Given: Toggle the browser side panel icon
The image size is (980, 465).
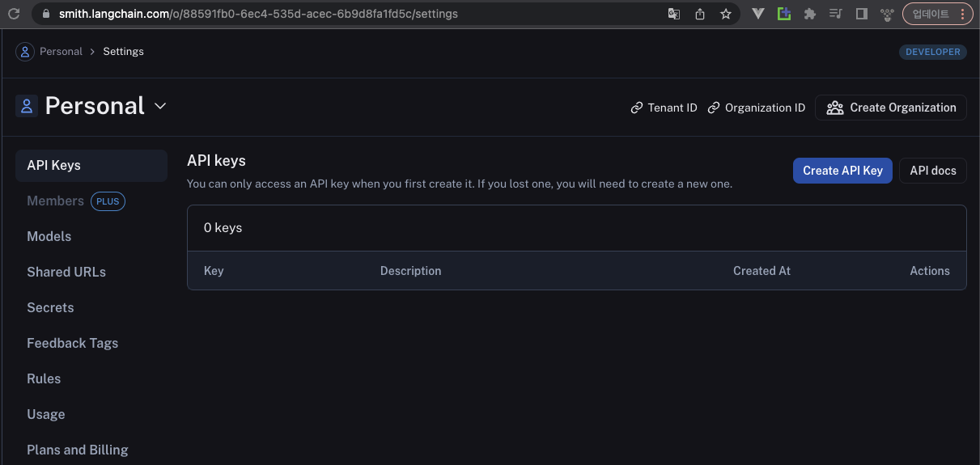Looking at the screenshot, I should [862, 14].
